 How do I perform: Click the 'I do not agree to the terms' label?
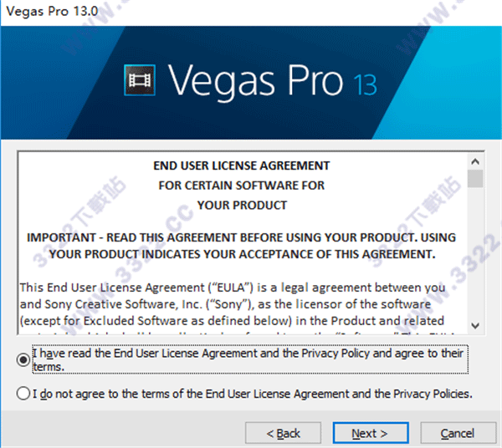(x=253, y=394)
